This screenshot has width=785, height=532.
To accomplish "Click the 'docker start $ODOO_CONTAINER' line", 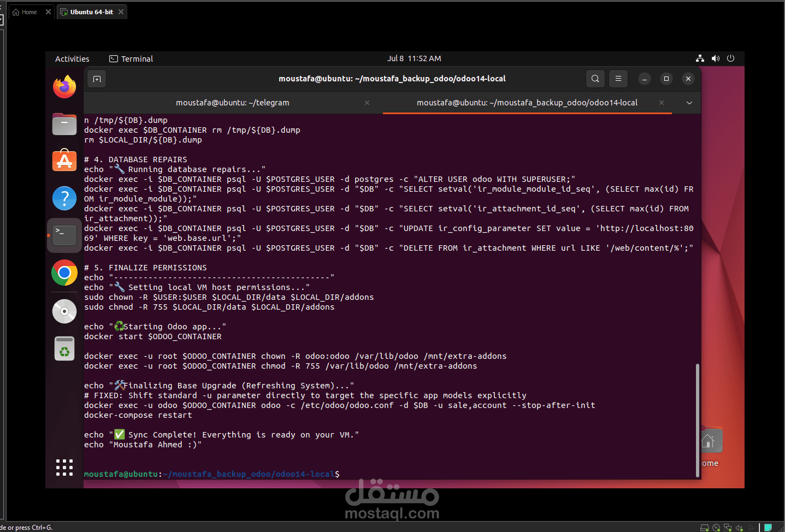I will point(153,336).
